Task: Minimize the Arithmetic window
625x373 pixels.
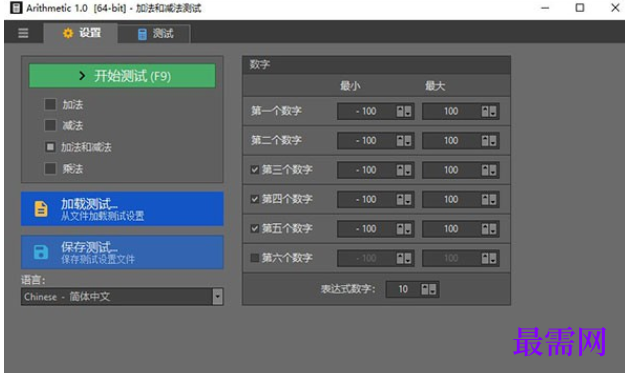Action: (x=545, y=8)
